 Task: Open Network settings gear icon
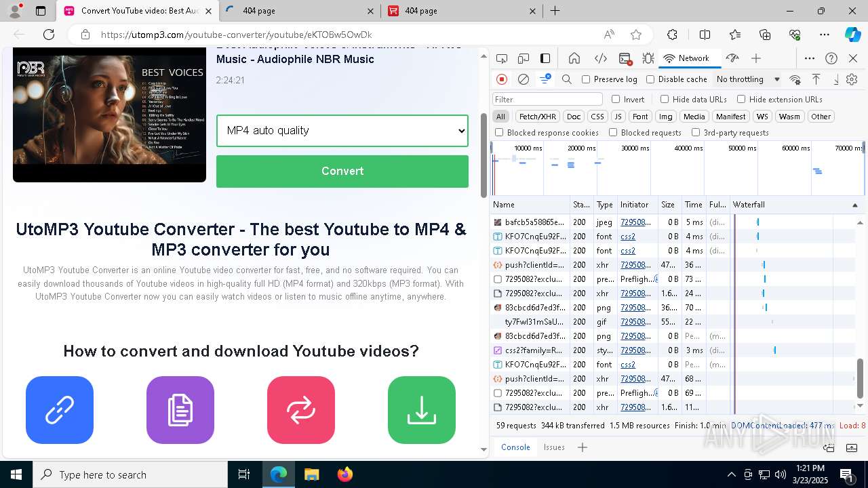point(852,79)
